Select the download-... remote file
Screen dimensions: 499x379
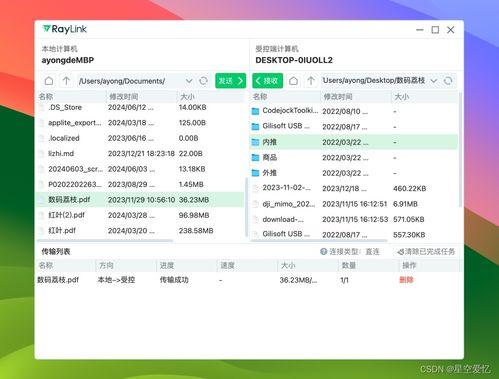(x=354, y=219)
